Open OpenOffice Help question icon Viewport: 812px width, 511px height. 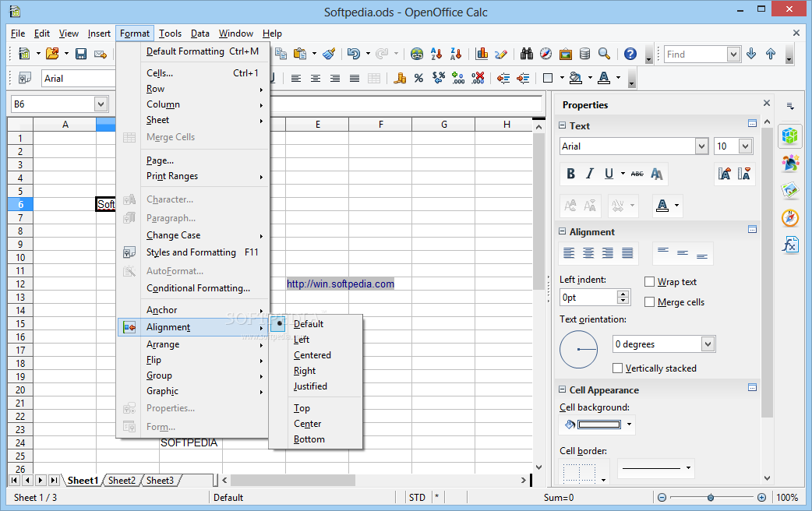click(630, 54)
